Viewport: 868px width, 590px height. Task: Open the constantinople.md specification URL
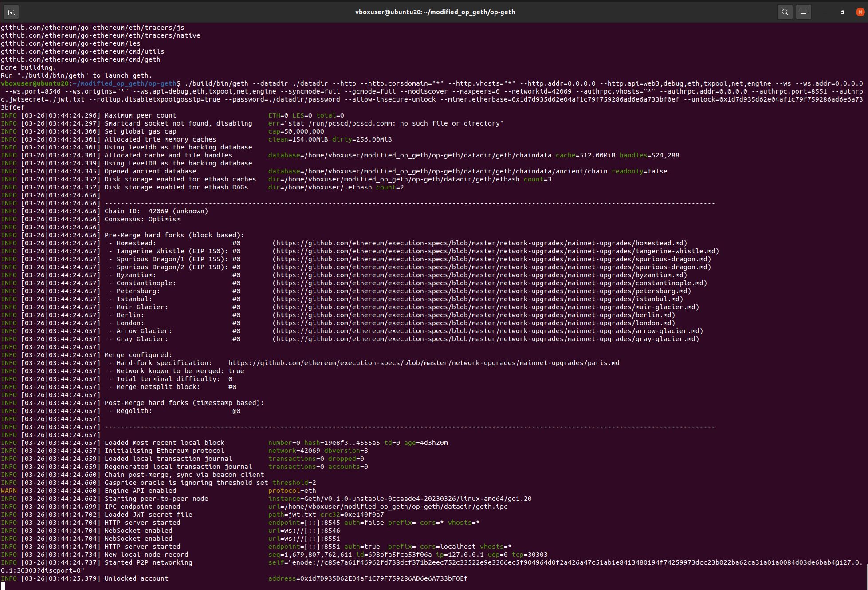click(x=490, y=283)
